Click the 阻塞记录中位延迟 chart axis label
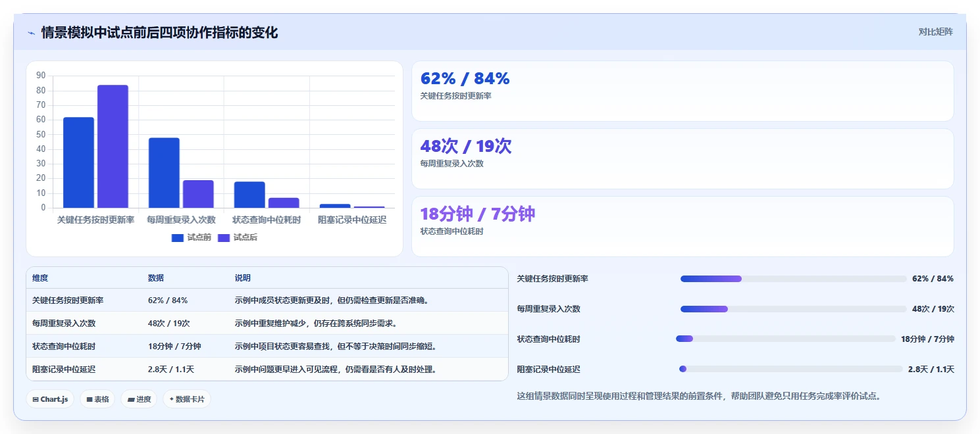 (x=352, y=220)
